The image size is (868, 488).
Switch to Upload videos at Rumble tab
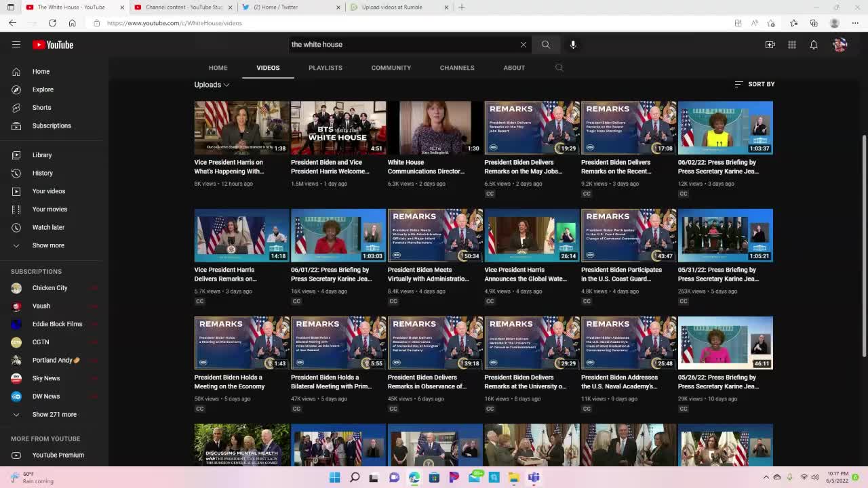[400, 7]
